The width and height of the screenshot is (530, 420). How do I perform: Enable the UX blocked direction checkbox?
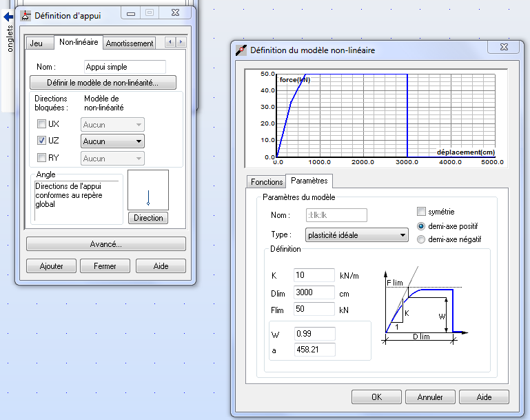(41, 123)
